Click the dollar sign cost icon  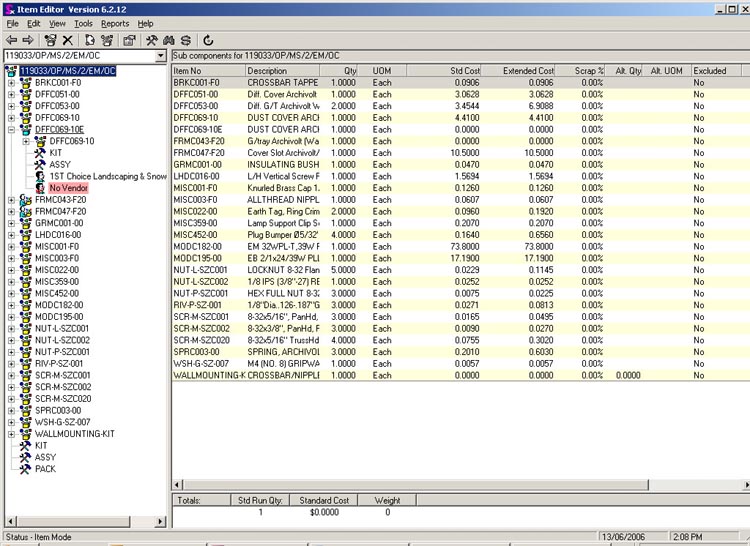coord(186,40)
